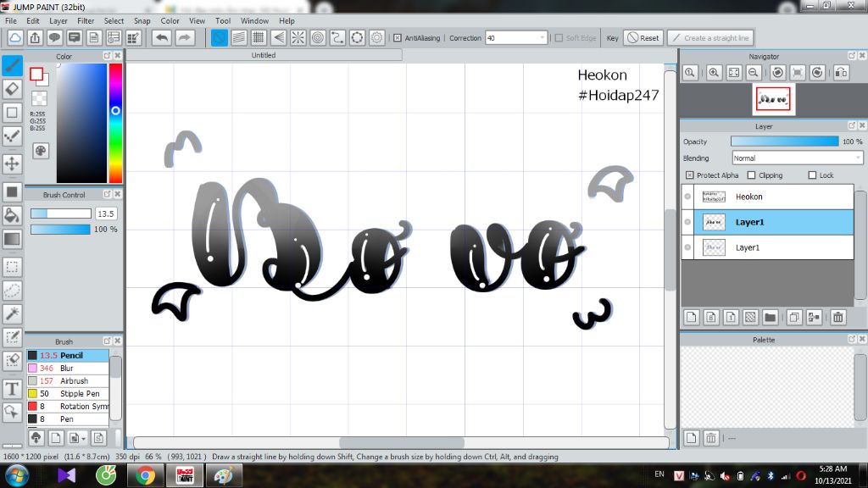
Task: Select the rectangular Select tool
Action: pos(12,267)
